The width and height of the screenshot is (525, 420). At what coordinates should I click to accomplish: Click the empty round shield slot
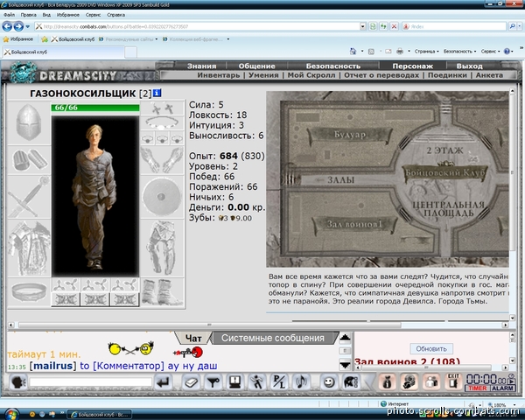click(x=162, y=197)
